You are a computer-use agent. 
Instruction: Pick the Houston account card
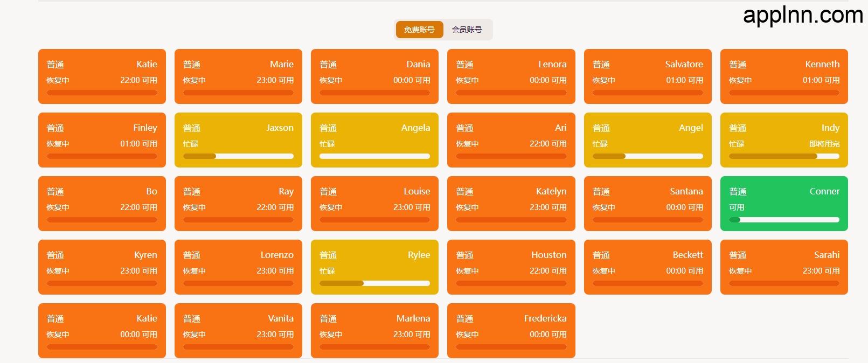tap(511, 267)
